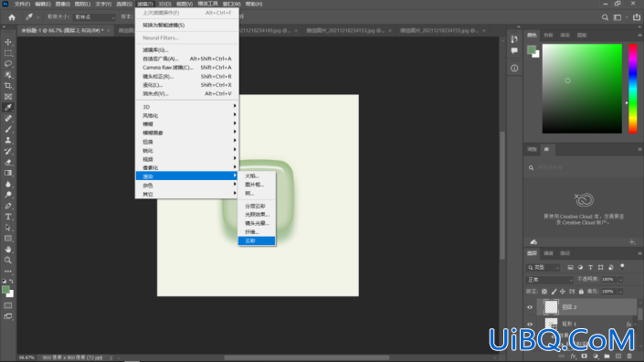The height and width of the screenshot is (362, 644).
Task: Click the delete layer trash icon
Action: coord(629,357)
